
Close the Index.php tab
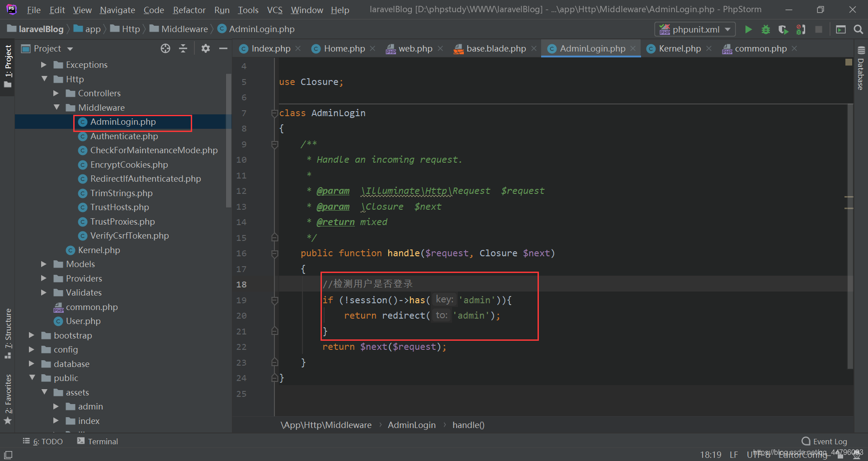[x=298, y=48]
